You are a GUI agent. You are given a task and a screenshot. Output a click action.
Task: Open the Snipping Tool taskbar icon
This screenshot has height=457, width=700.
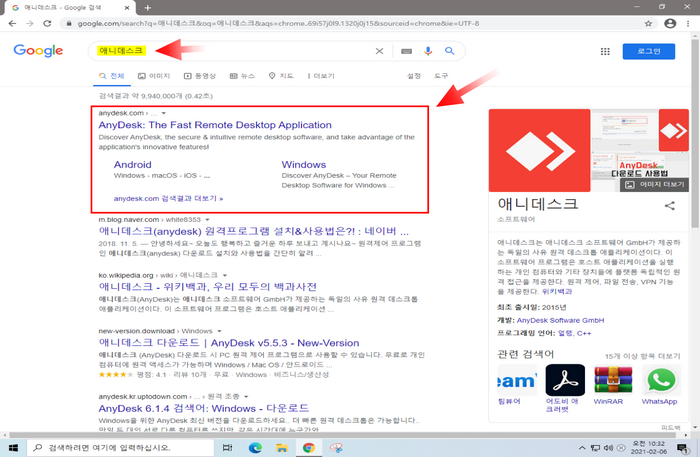tap(336, 448)
